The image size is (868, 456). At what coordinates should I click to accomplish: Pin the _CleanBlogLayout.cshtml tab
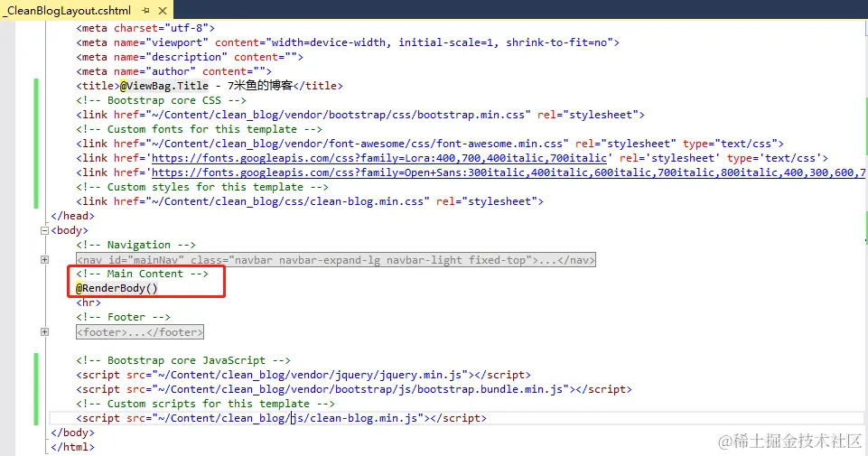(145, 11)
